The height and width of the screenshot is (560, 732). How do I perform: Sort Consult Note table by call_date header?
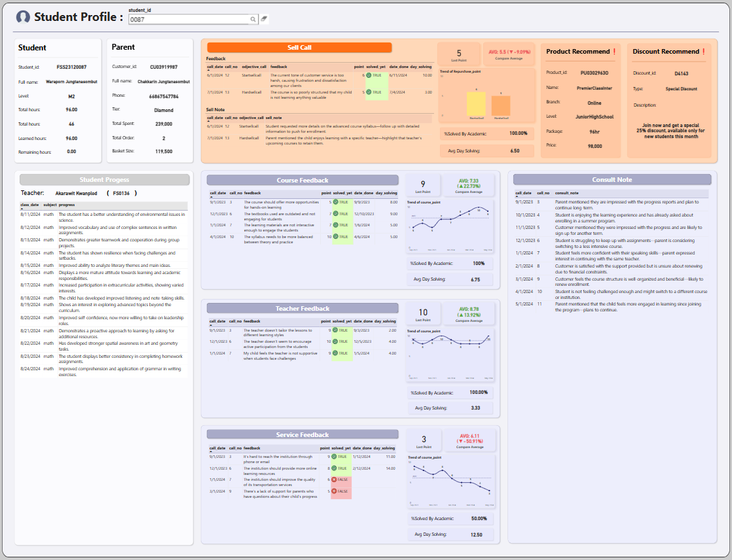[x=523, y=193]
